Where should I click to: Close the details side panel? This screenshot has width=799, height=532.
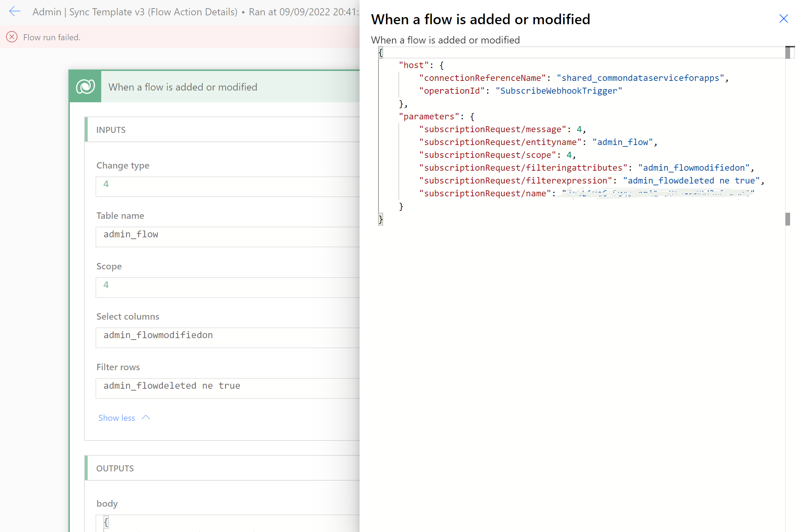(x=783, y=19)
